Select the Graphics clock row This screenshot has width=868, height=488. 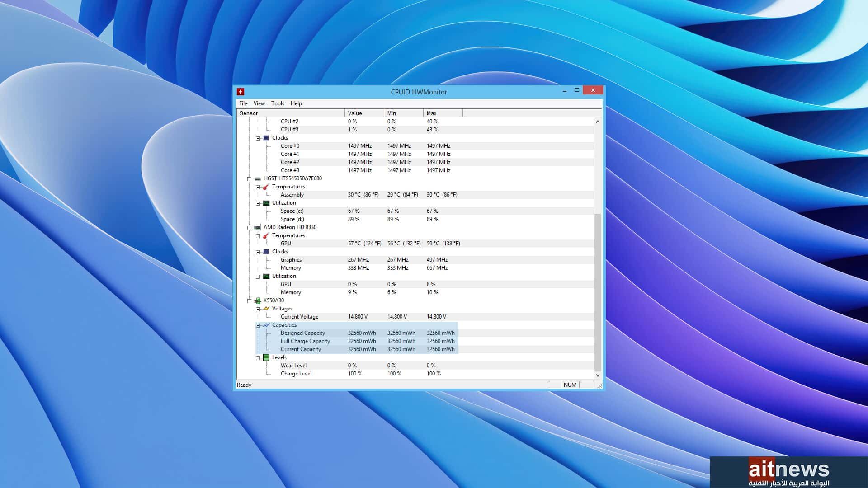pyautogui.click(x=436, y=260)
